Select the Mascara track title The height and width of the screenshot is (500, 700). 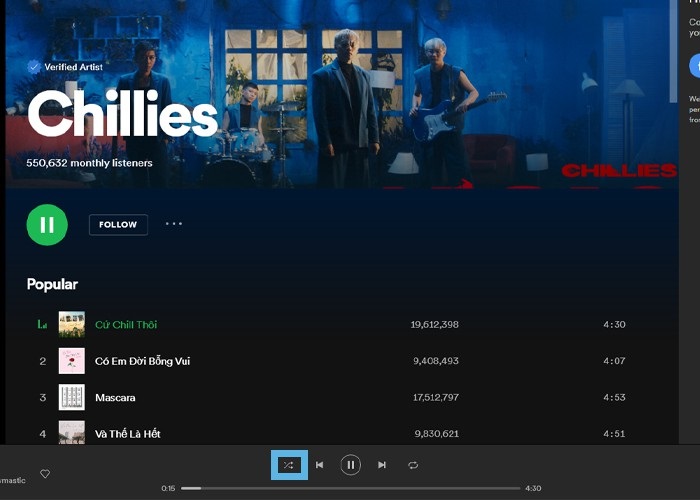point(115,398)
